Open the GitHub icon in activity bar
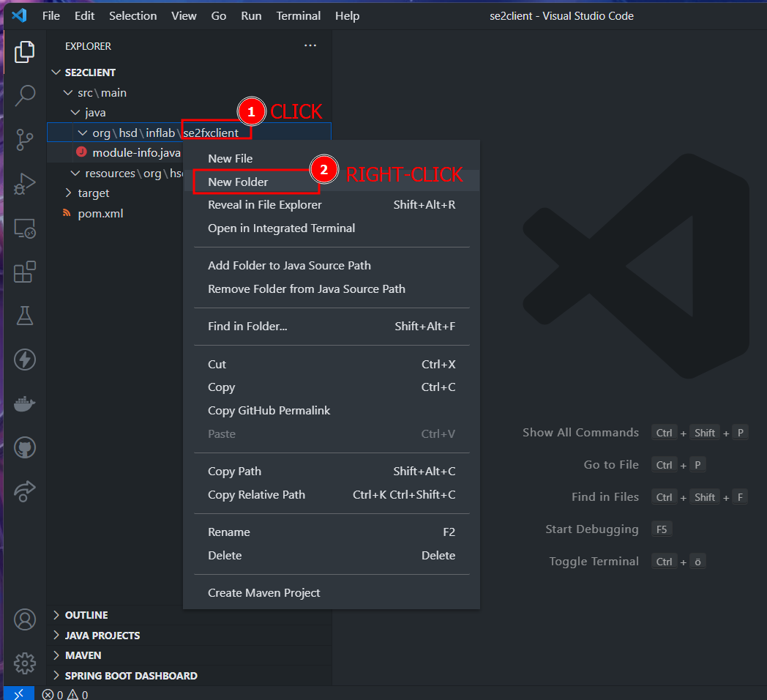Screen dimensions: 767x700 pos(24,447)
